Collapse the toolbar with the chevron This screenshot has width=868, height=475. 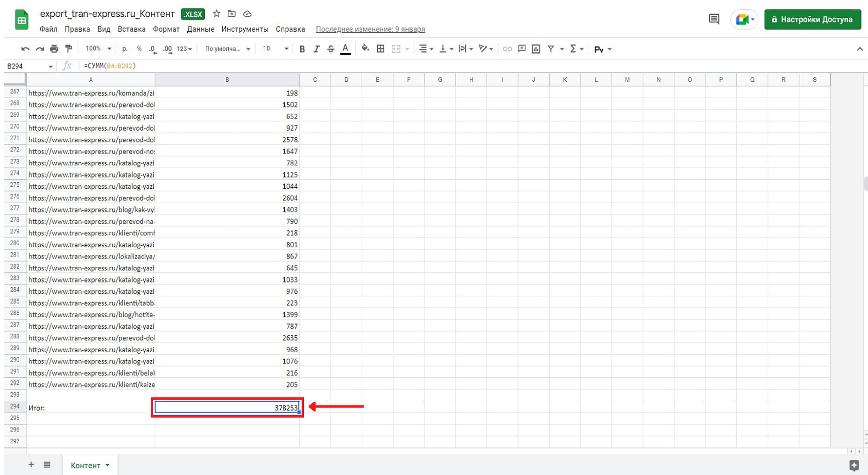[860, 49]
